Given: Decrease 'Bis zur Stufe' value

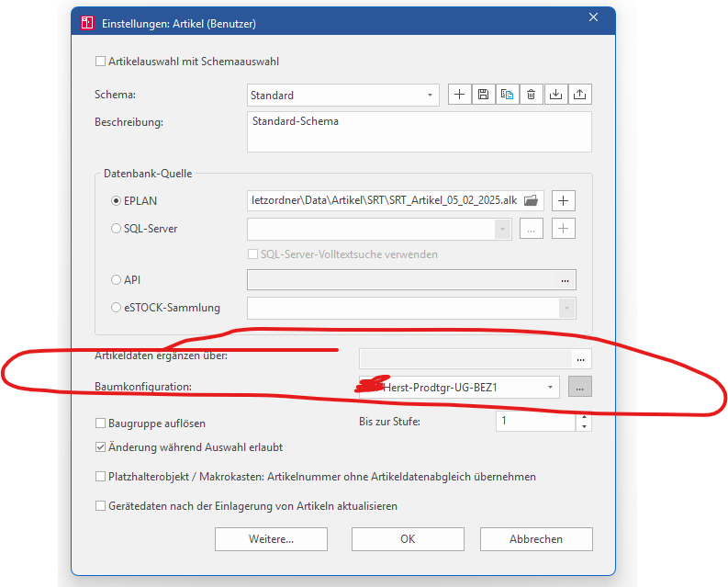Looking at the screenshot, I should [x=584, y=426].
